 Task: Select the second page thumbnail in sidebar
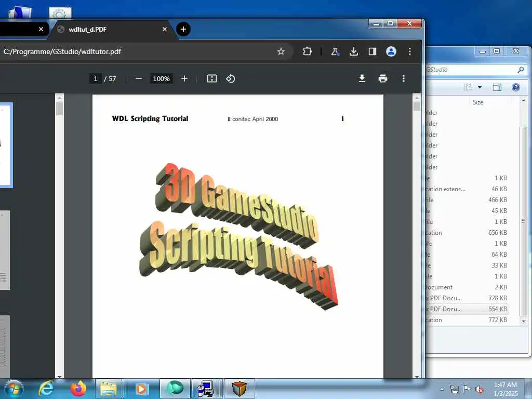pyautogui.click(x=5, y=250)
